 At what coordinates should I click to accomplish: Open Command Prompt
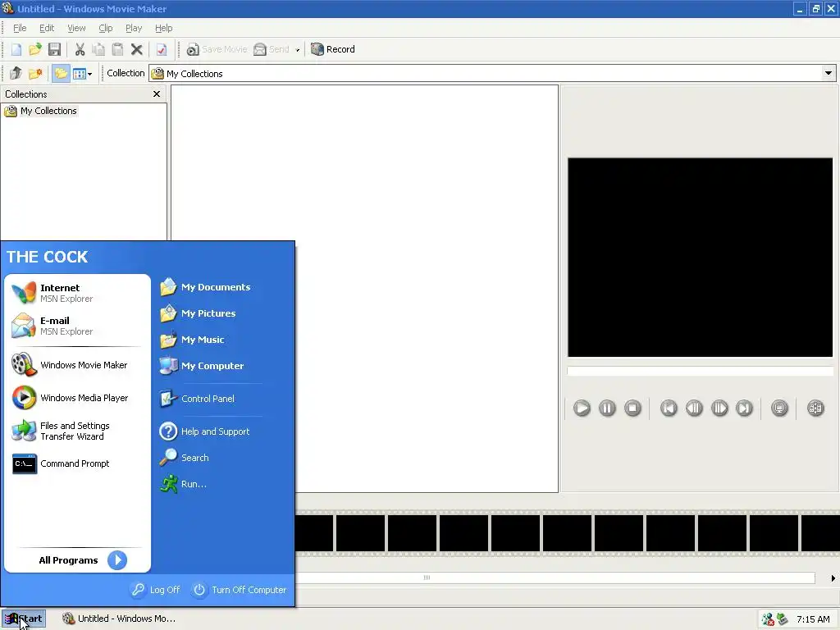(x=77, y=463)
